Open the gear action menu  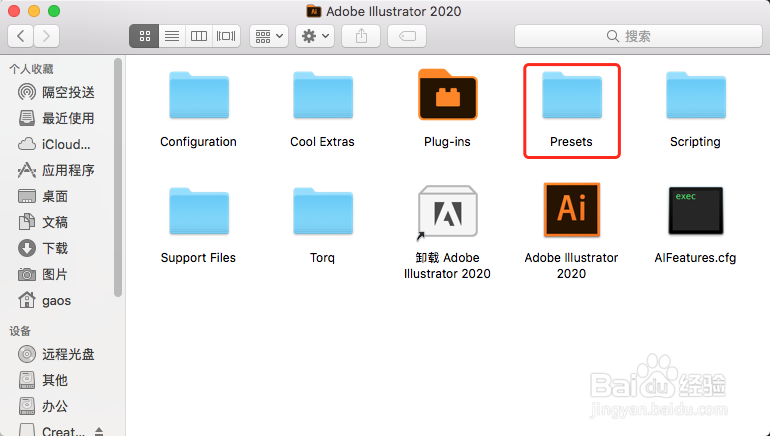(x=315, y=36)
